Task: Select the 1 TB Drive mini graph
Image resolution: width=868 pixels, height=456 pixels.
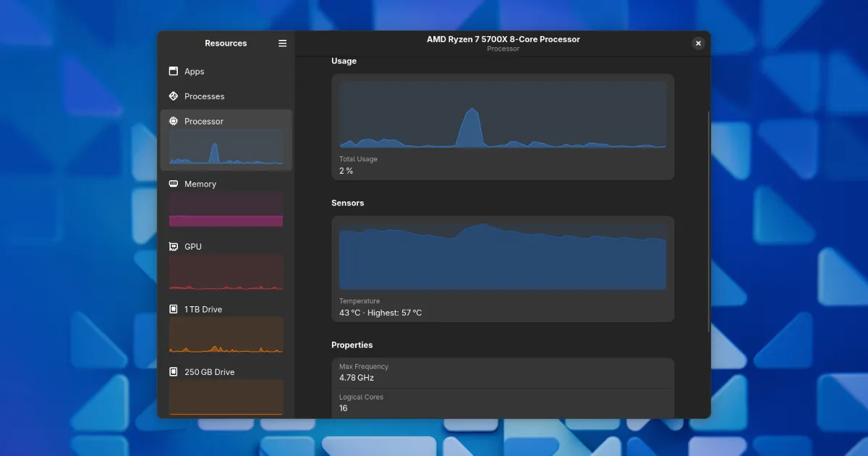Action: pyautogui.click(x=226, y=335)
